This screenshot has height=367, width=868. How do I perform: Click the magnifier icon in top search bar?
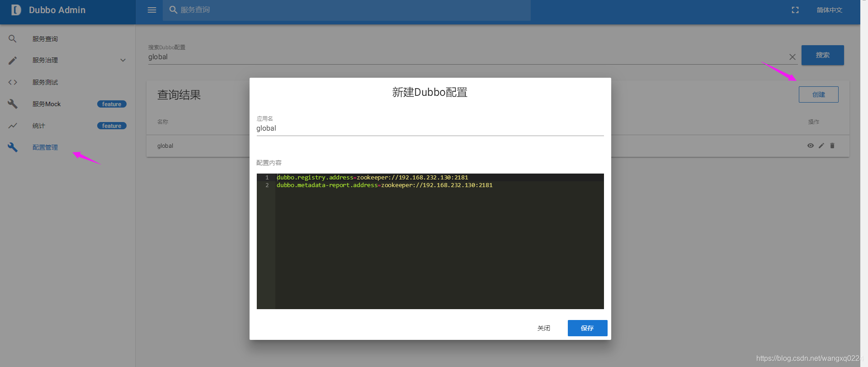point(173,10)
